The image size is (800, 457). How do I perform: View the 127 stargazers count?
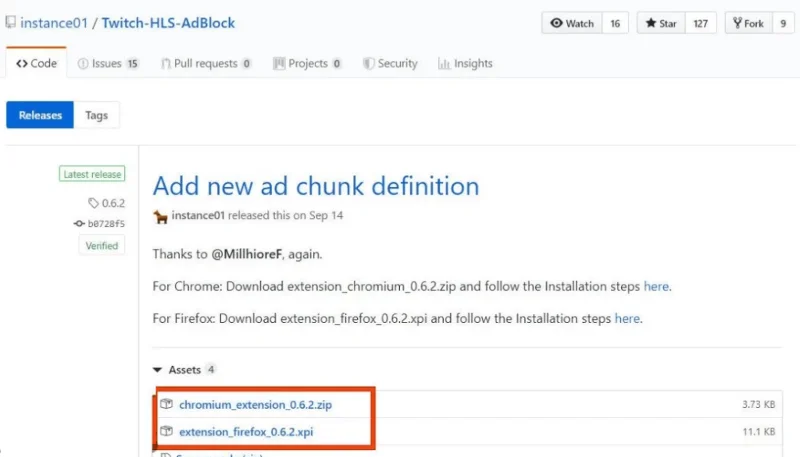tap(701, 23)
